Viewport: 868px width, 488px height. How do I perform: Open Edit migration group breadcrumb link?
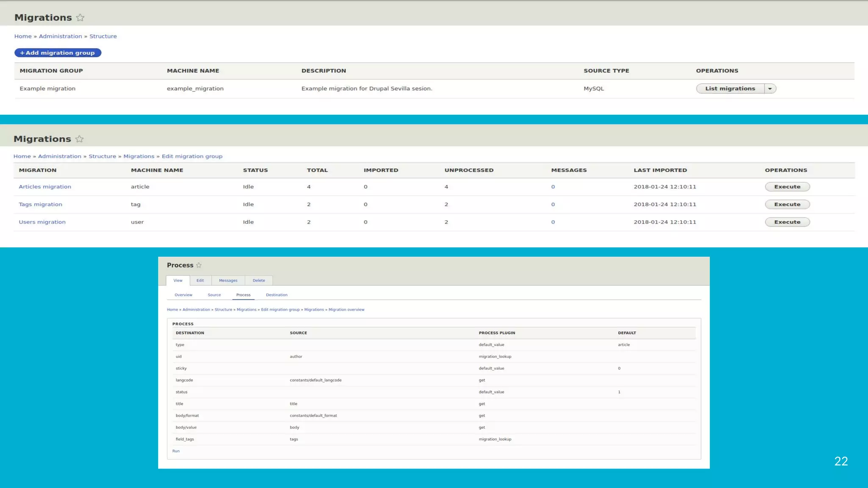tap(192, 156)
